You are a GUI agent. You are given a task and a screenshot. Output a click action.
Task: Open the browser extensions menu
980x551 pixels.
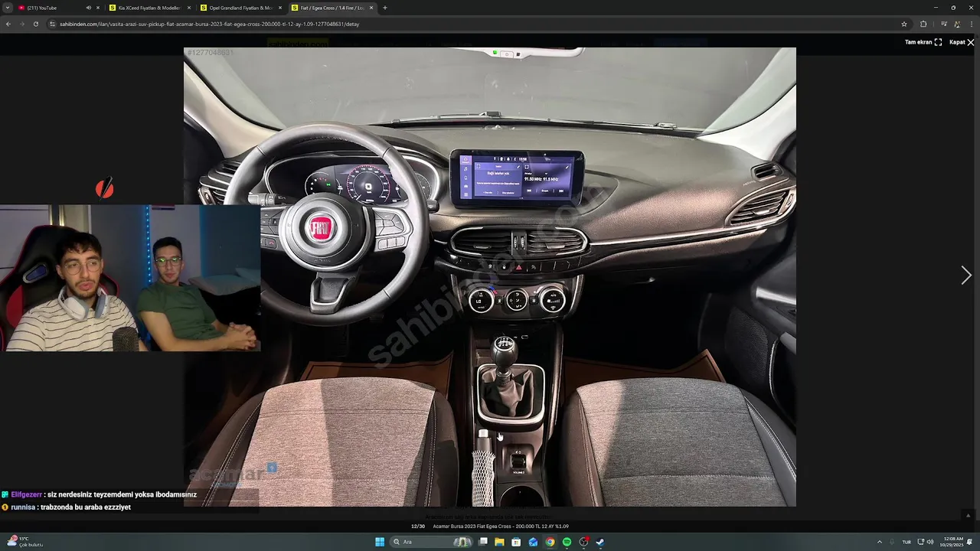[x=923, y=24]
